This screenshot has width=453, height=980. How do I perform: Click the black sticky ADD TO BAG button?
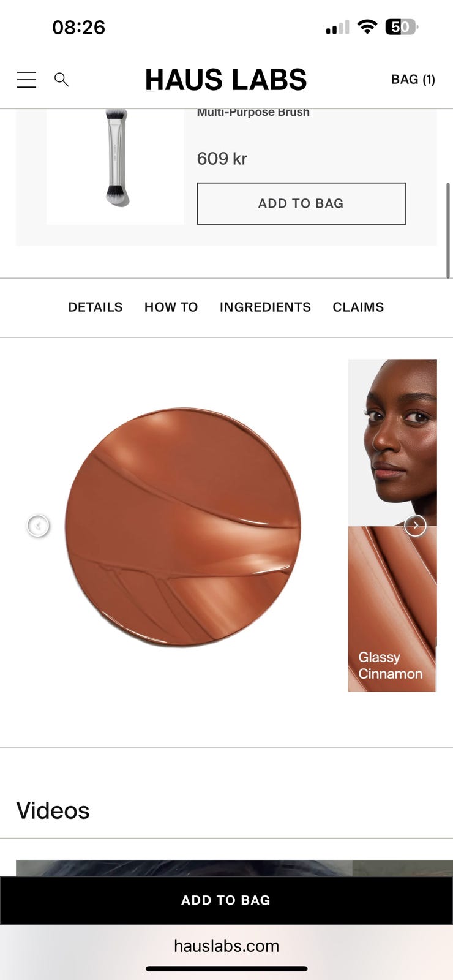coord(226,900)
